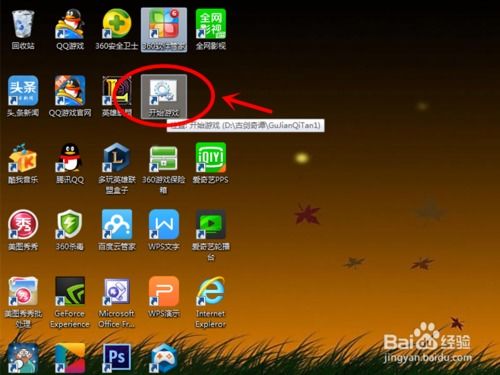Click the 头条新闻 shortcut
The image size is (500, 375).
point(23,91)
